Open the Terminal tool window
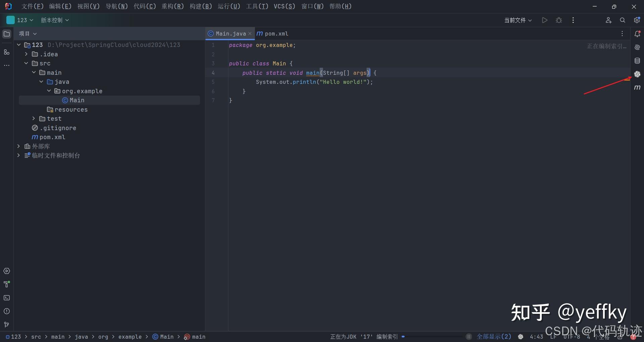The width and height of the screenshot is (644, 342). [x=7, y=298]
